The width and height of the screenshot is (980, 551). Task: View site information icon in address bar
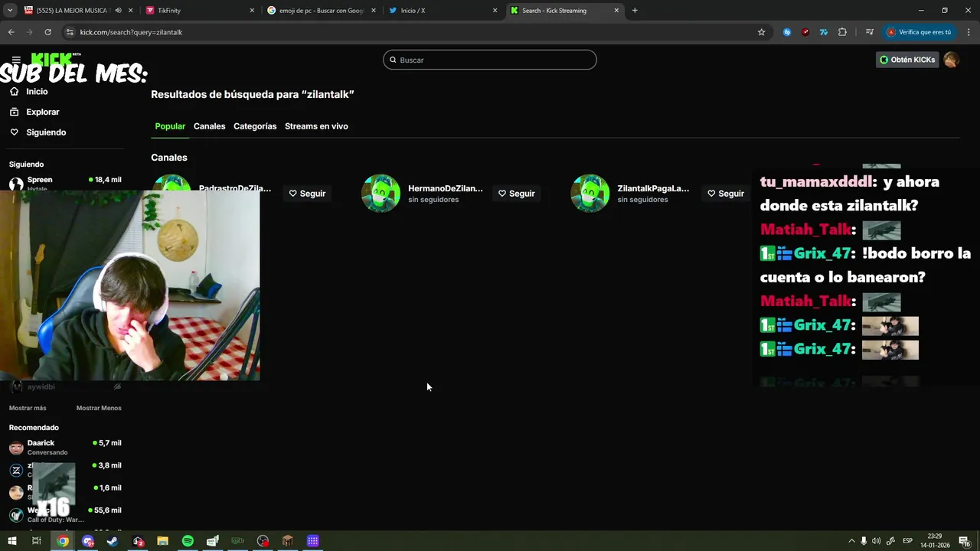(70, 32)
